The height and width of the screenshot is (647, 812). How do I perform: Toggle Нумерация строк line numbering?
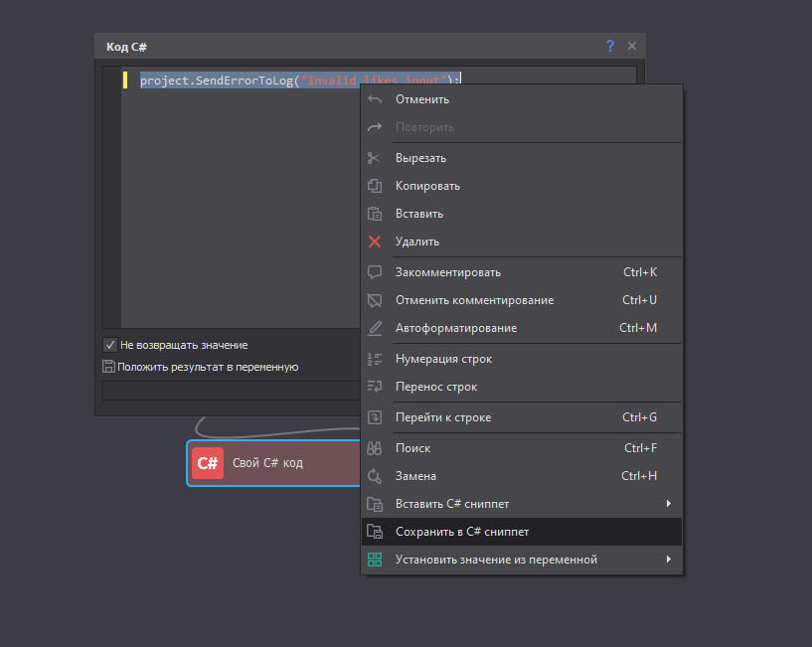click(442, 359)
